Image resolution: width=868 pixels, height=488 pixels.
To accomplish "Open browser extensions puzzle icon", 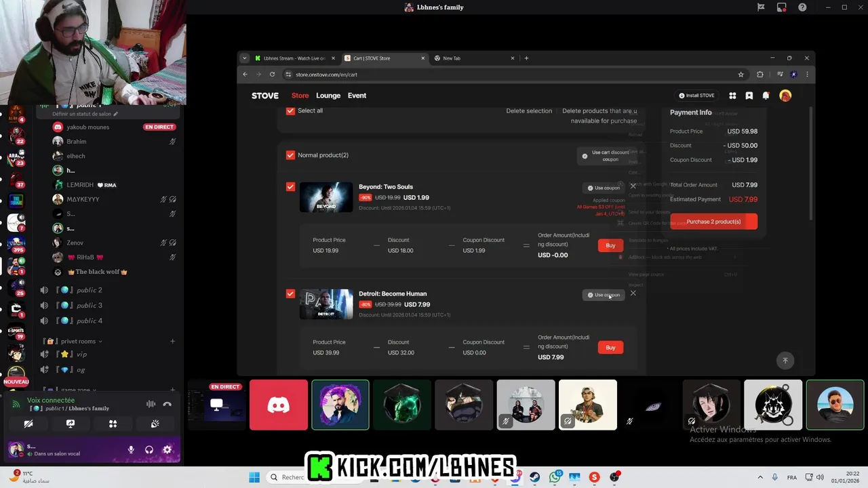I will [x=760, y=75].
